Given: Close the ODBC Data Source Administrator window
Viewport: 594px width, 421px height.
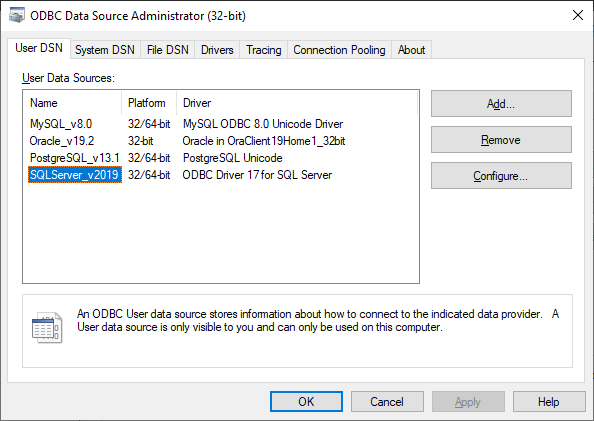Looking at the screenshot, I should [x=578, y=16].
